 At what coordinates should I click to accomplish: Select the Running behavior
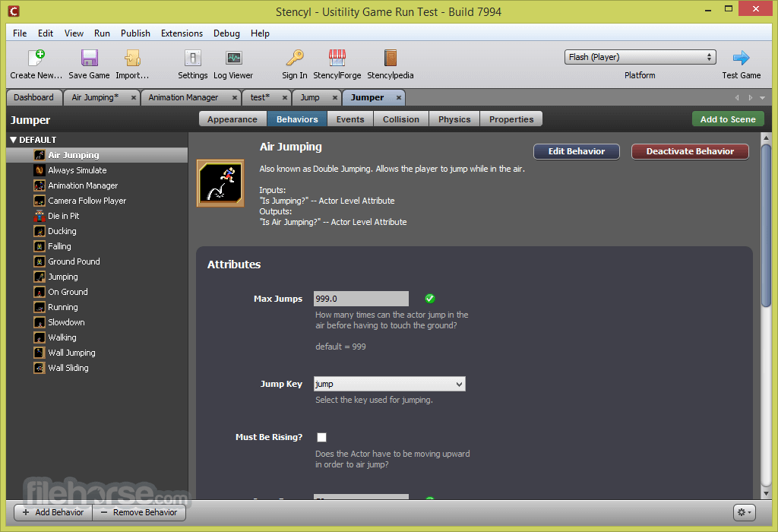pyautogui.click(x=97, y=307)
